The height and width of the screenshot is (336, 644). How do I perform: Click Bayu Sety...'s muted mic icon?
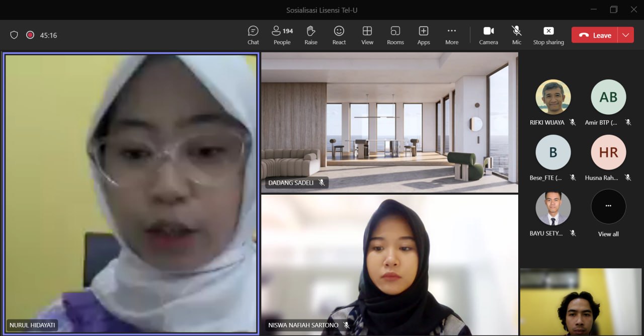[573, 233]
